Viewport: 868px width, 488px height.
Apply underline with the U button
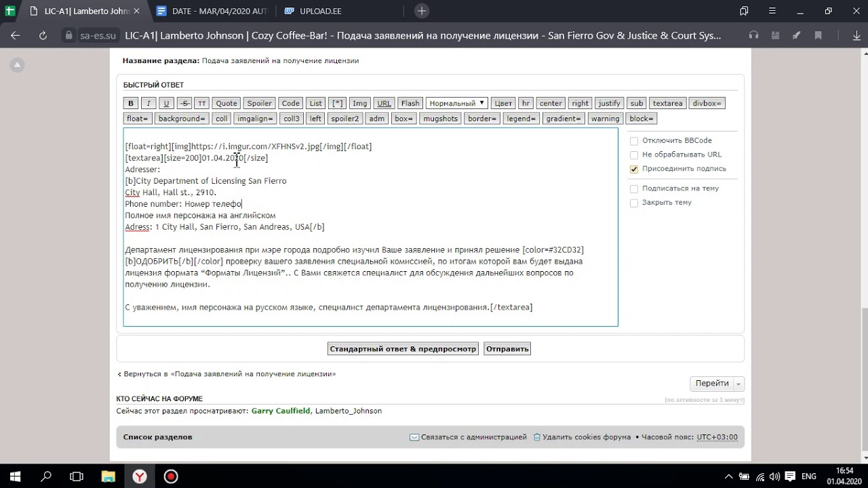(166, 103)
